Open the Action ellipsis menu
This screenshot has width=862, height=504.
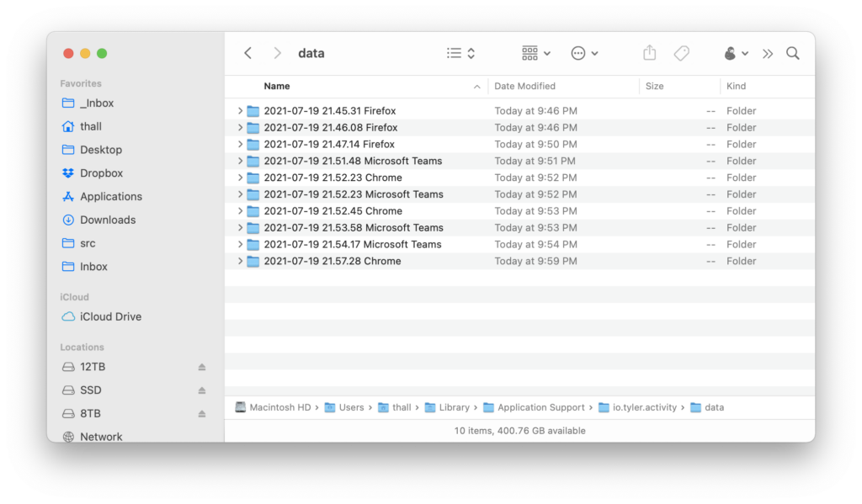pos(584,53)
